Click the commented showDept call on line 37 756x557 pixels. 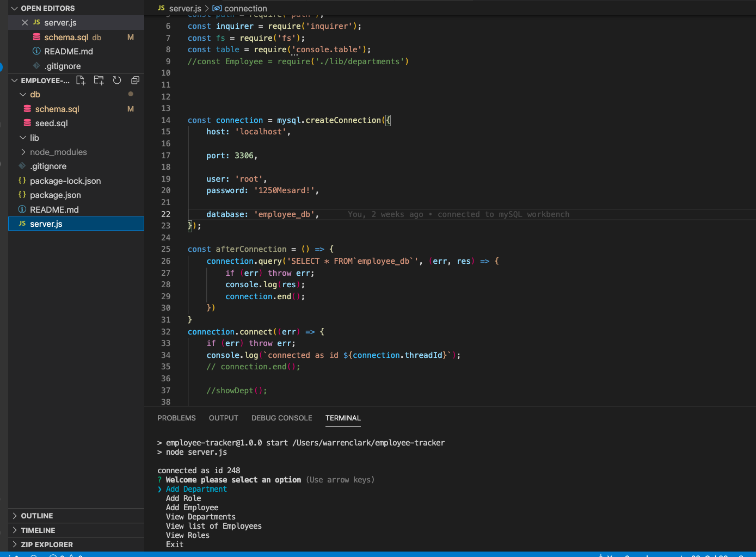[237, 391]
